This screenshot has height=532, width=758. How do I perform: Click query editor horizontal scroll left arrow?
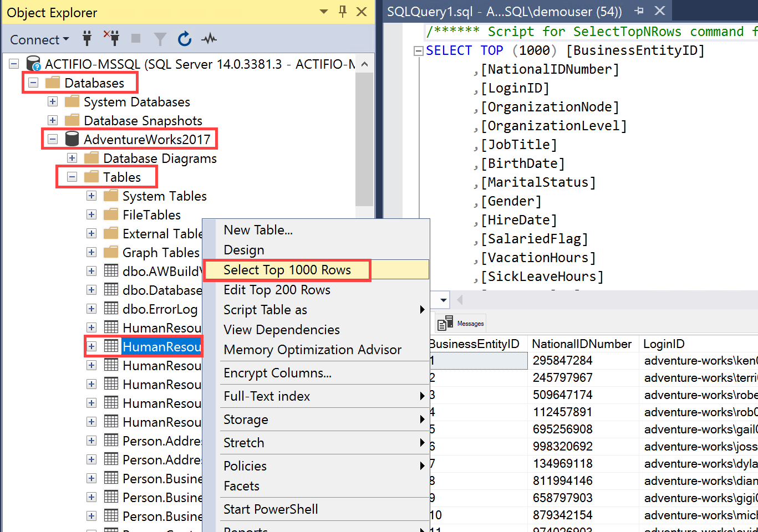tap(460, 300)
